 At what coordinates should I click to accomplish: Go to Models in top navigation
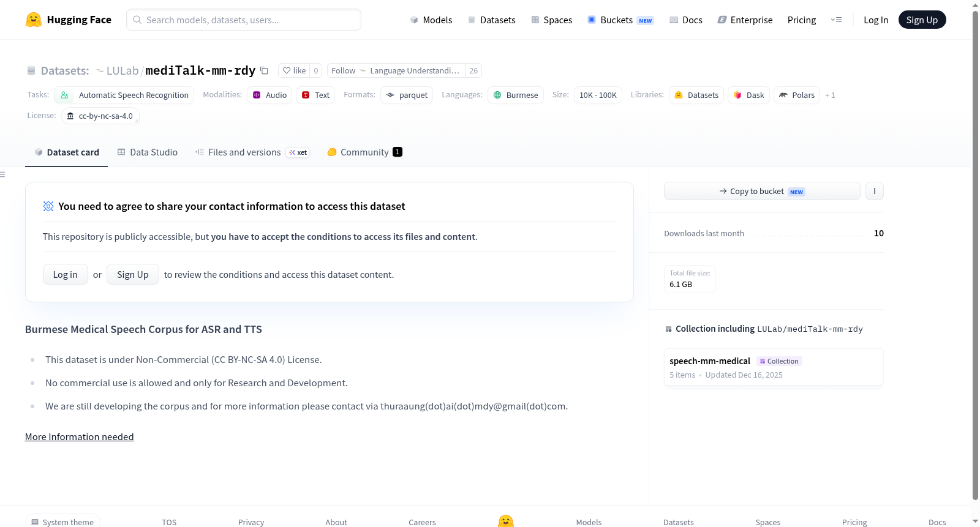coord(431,20)
